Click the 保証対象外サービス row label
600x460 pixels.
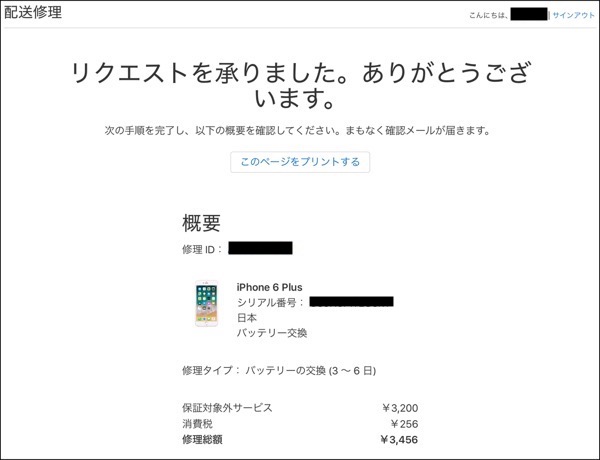tap(227, 408)
